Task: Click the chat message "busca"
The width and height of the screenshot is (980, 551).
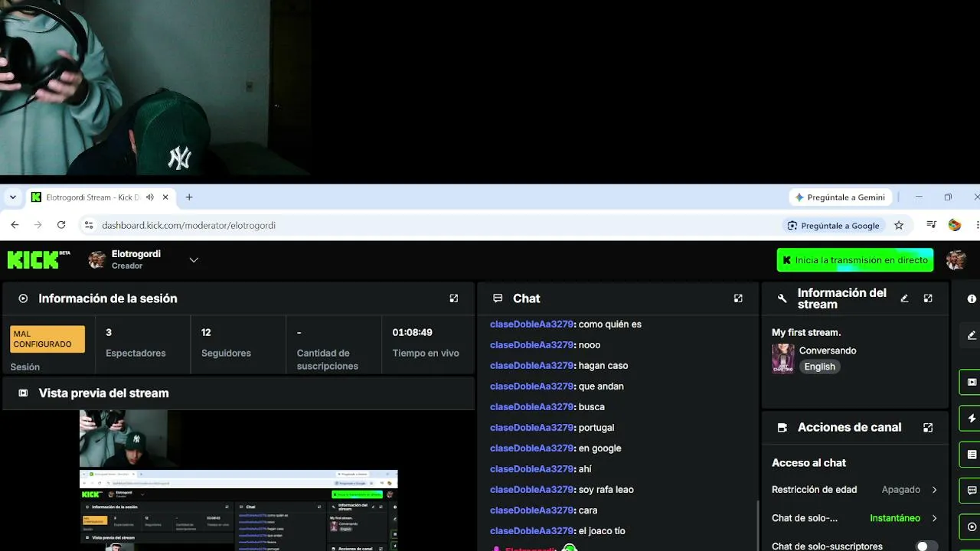Action: click(x=592, y=407)
